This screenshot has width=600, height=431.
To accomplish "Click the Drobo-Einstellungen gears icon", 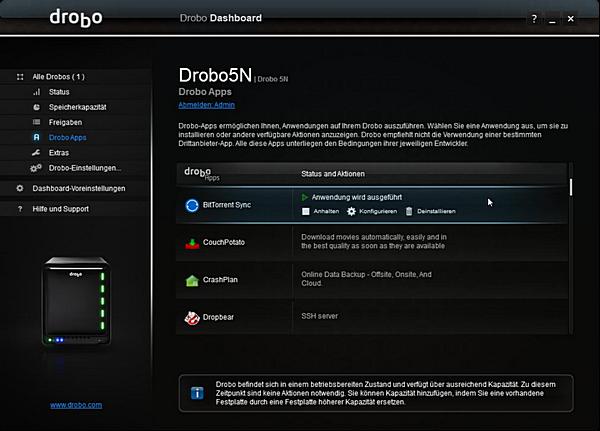I will [36, 168].
